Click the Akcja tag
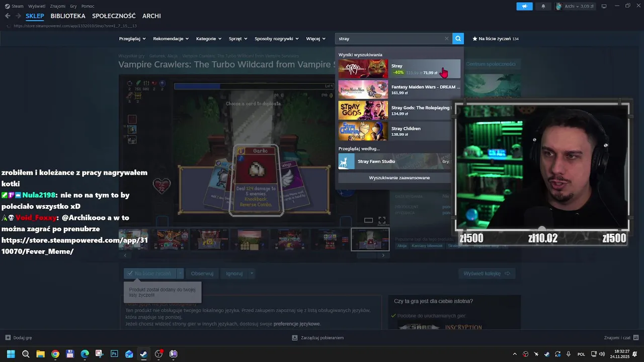Screen dimensions: 644x362 point(402,245)
